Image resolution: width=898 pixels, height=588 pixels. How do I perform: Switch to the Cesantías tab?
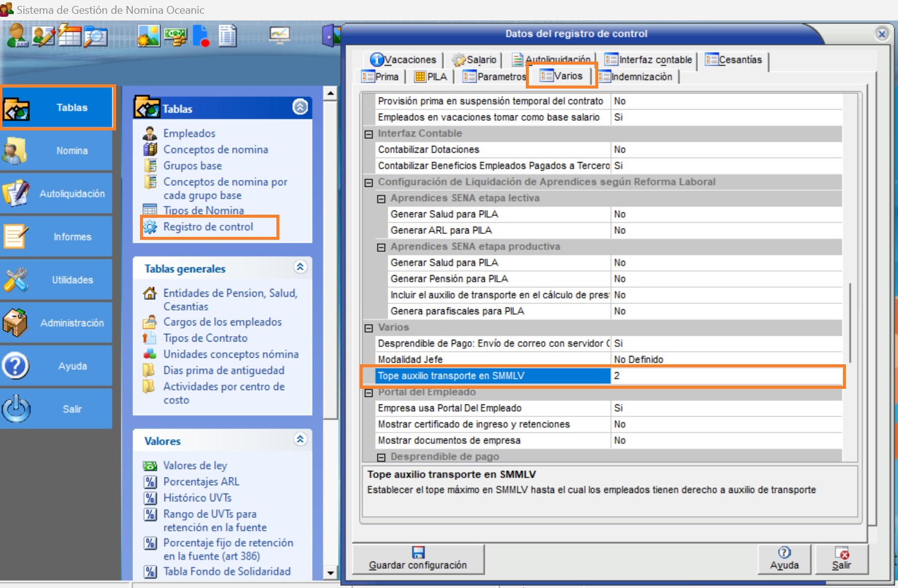click(x=734, y=60)
